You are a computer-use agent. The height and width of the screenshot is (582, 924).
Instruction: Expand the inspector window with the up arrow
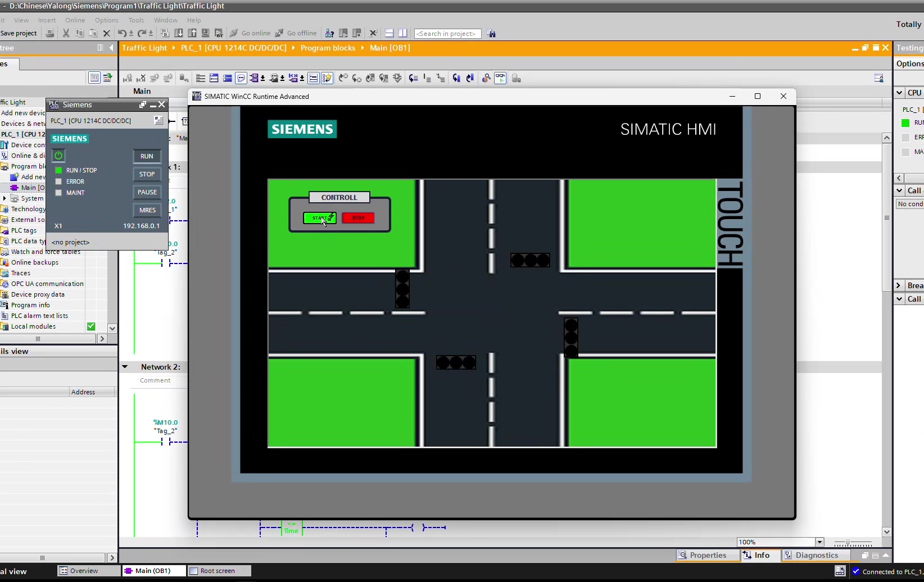click(x=886, y=556)
